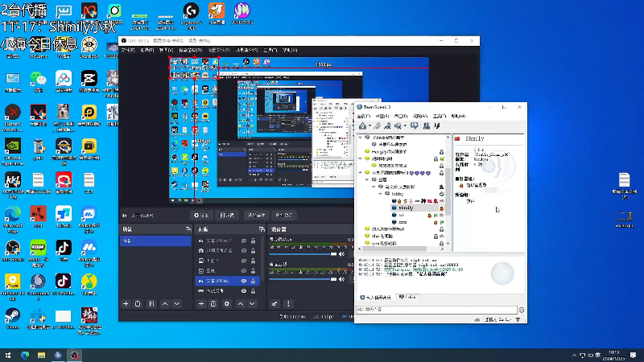Click TeamSpeak contacts toolbar icon
This screenshot has width=644, height=362.
click(x=427, y=126)
